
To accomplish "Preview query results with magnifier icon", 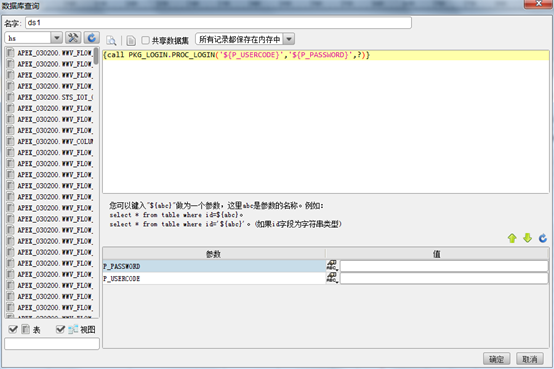I will [x=111, y=41].
